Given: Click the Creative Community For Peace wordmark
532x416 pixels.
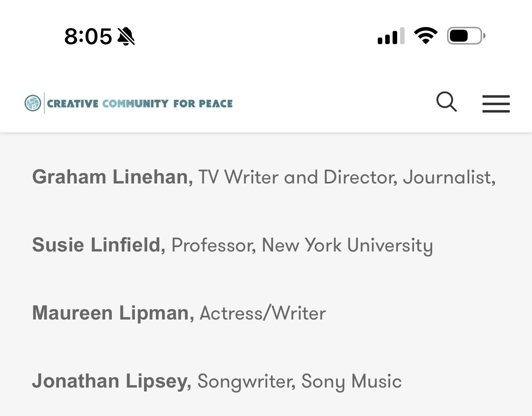Looking at the screenshot, I should [x=140, y=103].
